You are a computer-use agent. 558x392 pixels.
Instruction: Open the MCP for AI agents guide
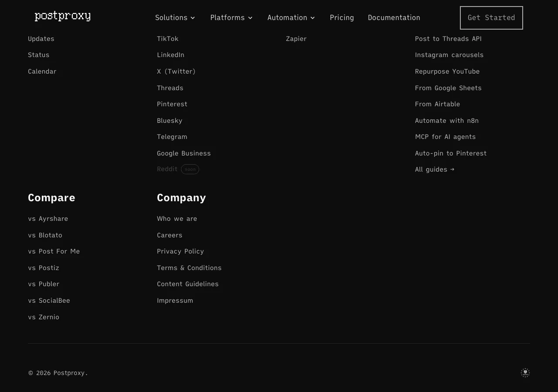445,137
